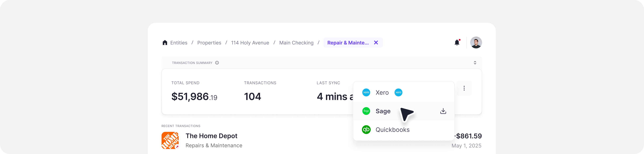The height and width of the screenshot is (154, 644).
Task: Click the green Sage logo icon
Action: (x=366, y=111)
